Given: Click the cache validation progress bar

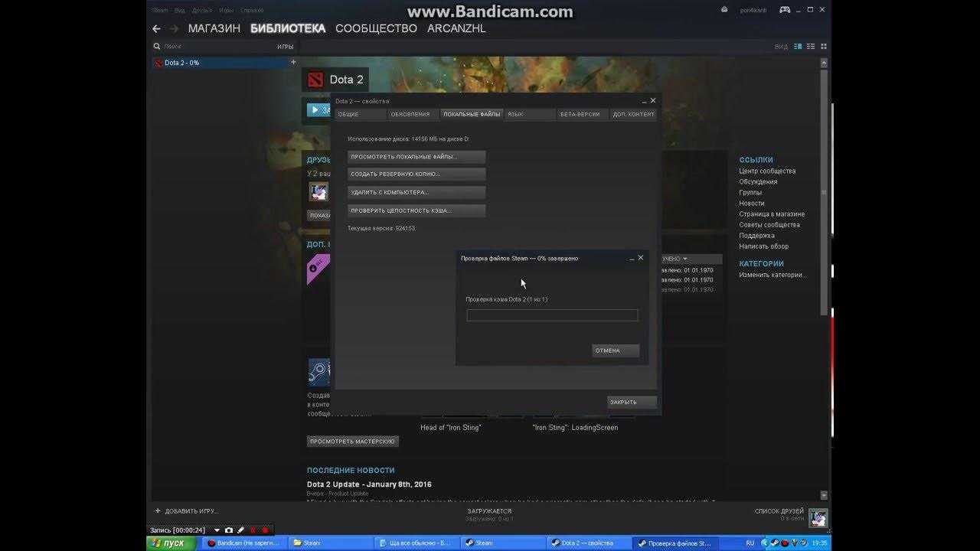Looking at the screenshot, I should coord(552,315).
